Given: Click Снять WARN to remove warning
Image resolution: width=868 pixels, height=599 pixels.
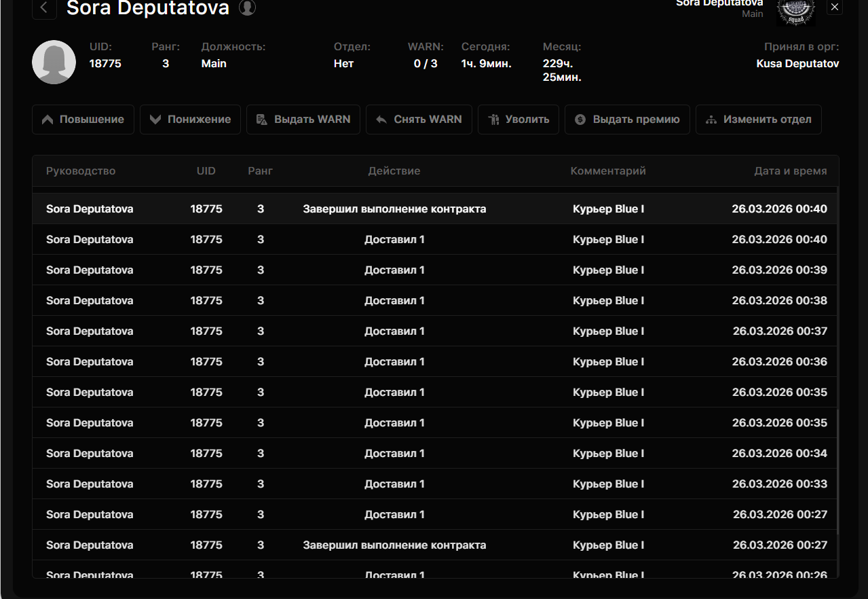Looking at the screenshot, I should coord(419,120).
